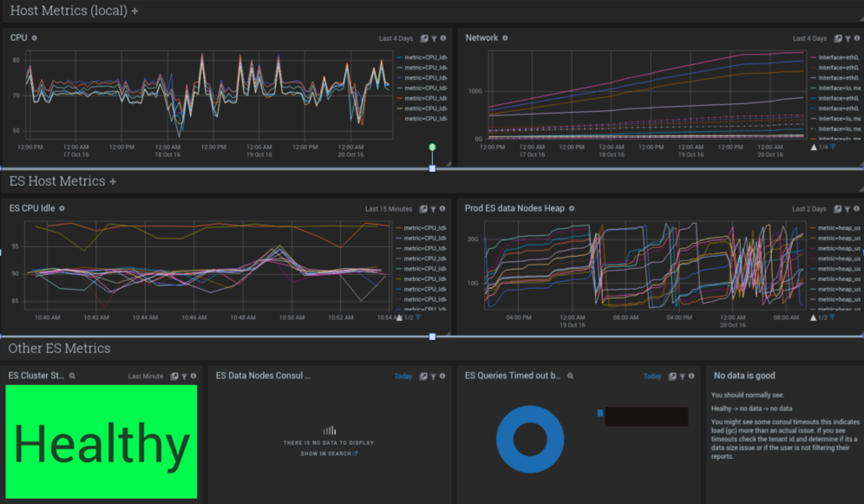Show info for ES Cluster St... panel

tap(193, 376)
